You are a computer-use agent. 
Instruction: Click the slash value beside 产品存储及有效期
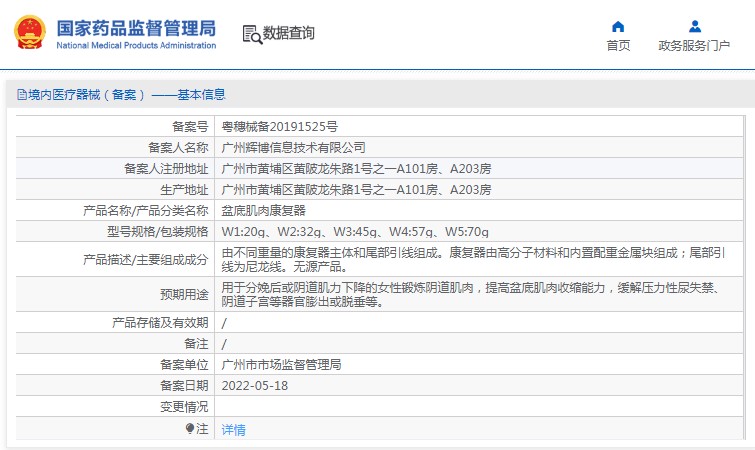(224, 323)
